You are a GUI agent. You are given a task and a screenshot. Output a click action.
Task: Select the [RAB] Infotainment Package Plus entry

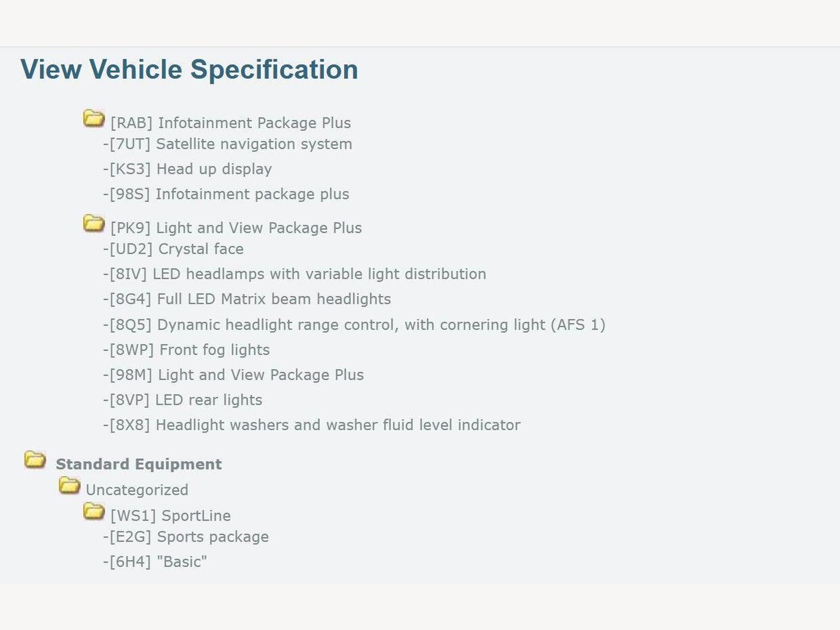pyautogui.click(x=230, y=123)
